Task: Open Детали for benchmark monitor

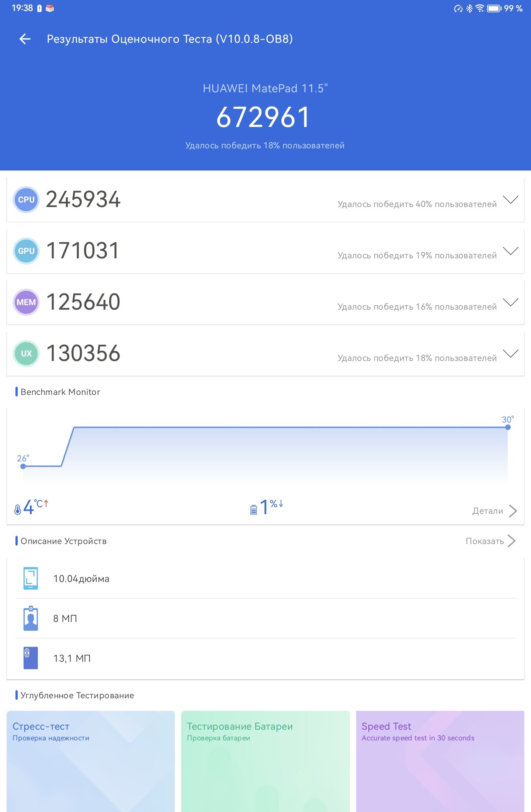Action: point(494,511)
